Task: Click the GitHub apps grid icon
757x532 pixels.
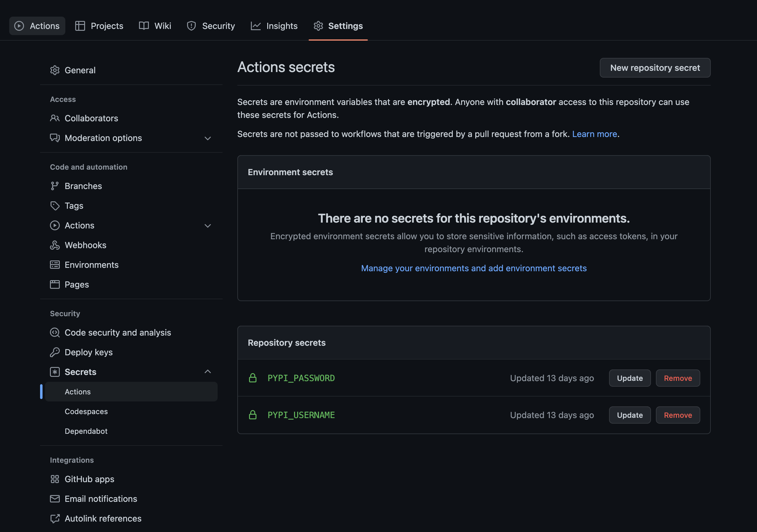Action: [x=55, y=479]
